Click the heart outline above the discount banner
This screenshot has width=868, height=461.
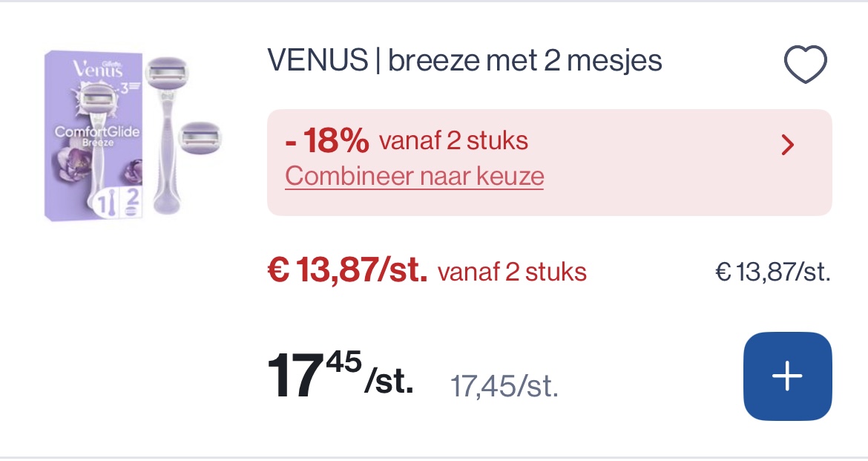[x=805, y=63]
